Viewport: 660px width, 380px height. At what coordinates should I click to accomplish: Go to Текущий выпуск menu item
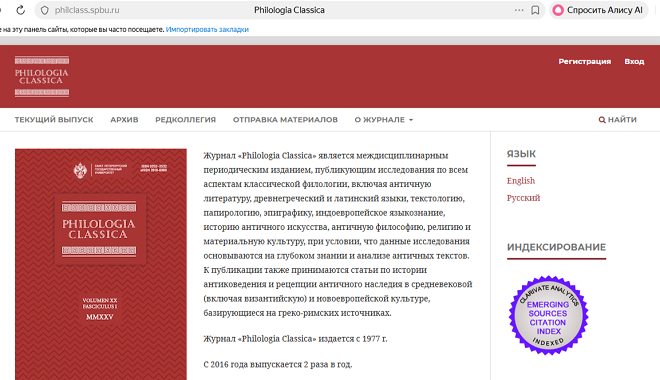tap(54, 120)
